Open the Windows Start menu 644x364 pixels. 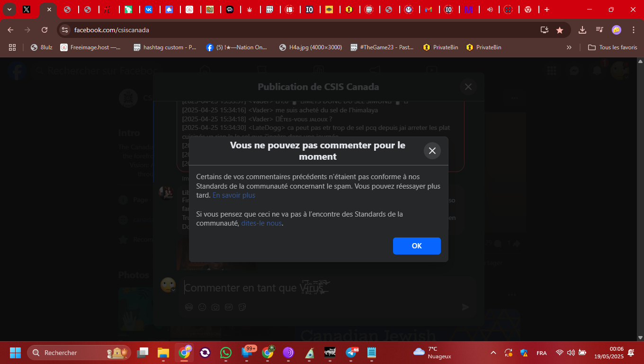pyautogui.click(x=15, y=353)
